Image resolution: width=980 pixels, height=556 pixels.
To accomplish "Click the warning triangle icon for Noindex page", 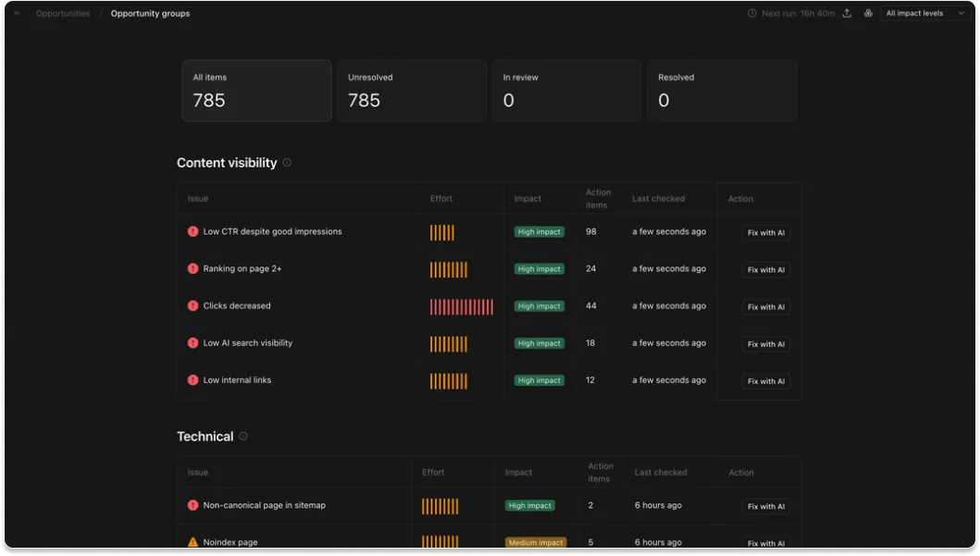I will point(192,541).
